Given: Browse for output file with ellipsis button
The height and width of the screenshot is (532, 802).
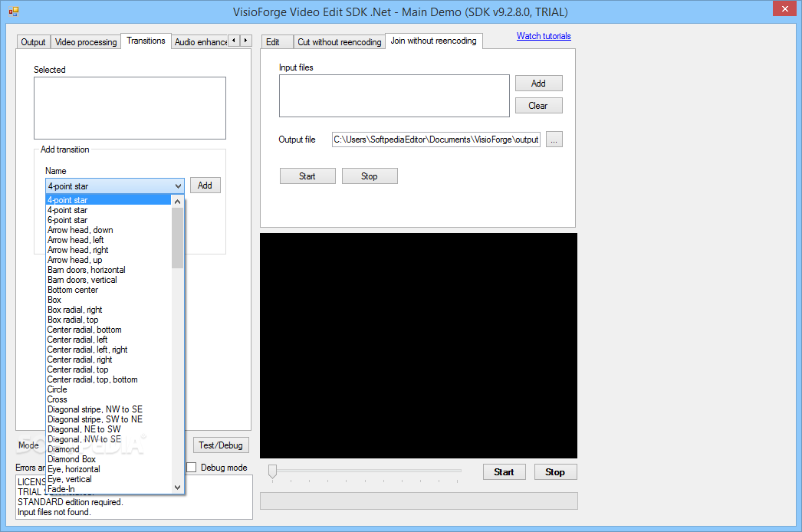Looking at the screenshot, I should pyautogui.click(x=554, y=140).
